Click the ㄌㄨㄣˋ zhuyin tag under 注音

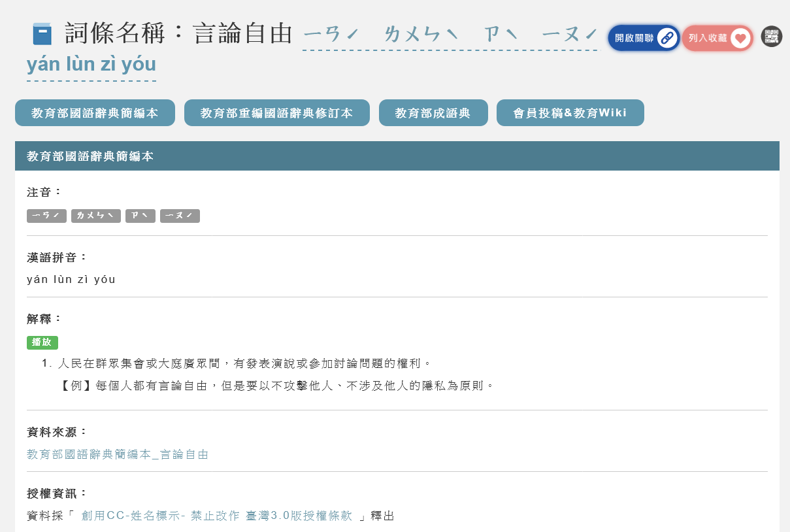pos(95,216)
